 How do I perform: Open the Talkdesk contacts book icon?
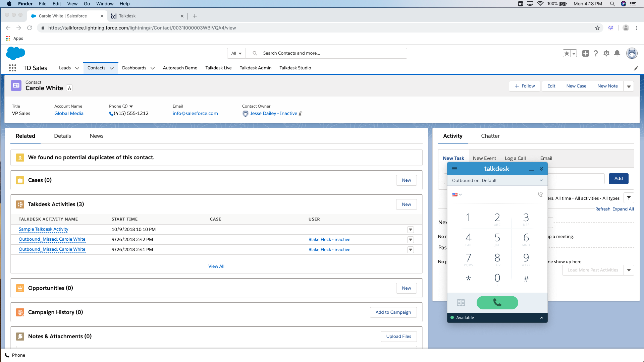tap(461, 303)
